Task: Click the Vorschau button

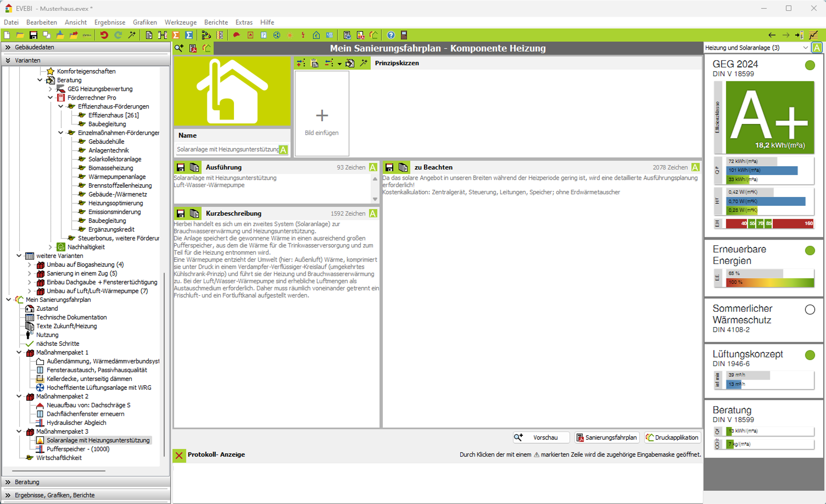Action: pos(541,438)
